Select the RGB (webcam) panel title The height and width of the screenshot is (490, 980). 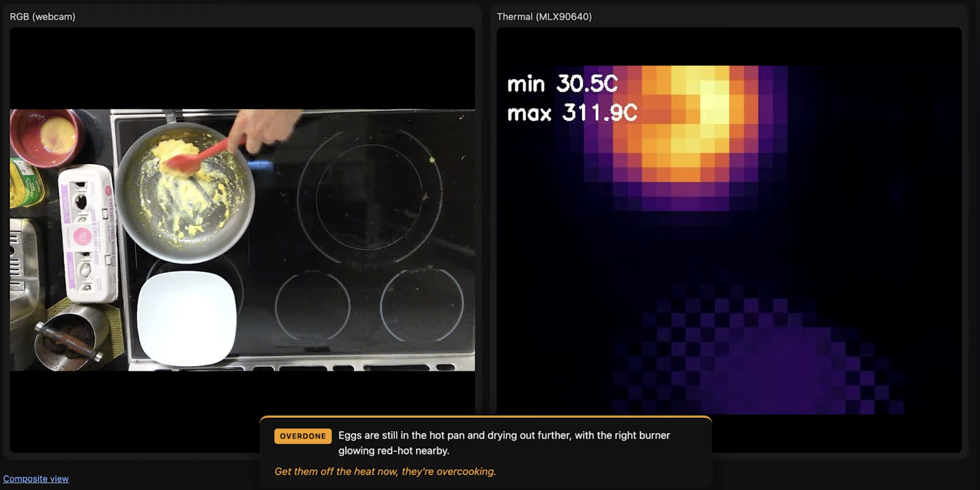[42, 17]
